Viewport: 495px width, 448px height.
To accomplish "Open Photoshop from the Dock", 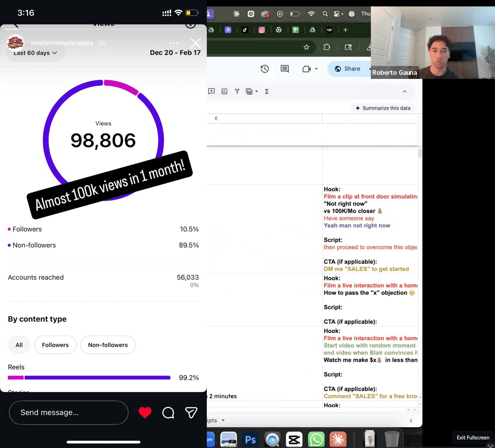I will click(x=250, y=439).
